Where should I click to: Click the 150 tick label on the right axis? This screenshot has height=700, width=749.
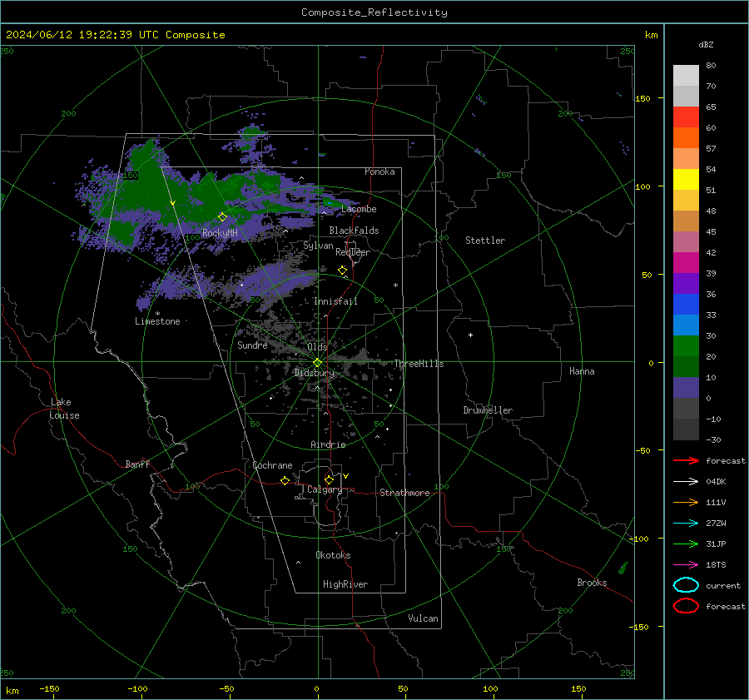coord(642,98)
